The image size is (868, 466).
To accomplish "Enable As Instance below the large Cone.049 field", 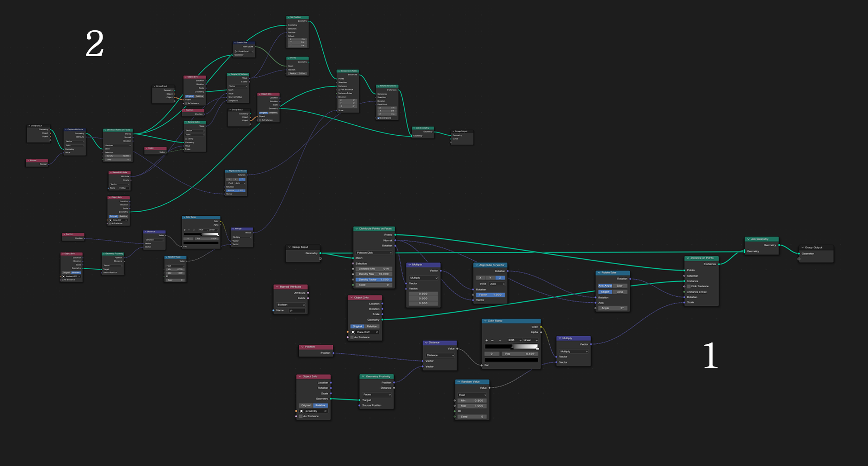I will 352,338.
